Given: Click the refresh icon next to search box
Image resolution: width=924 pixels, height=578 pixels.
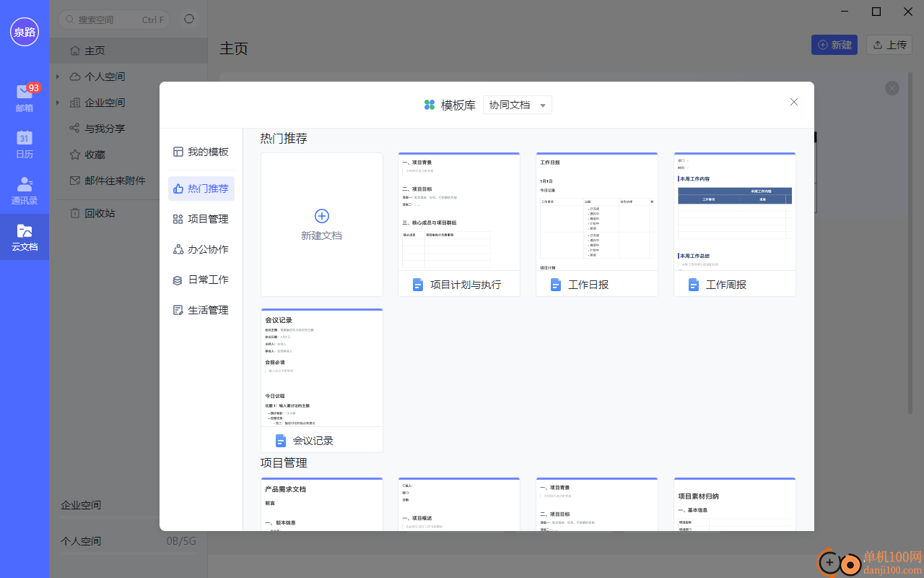Looking at the screenshot, I should click(189, 20).
